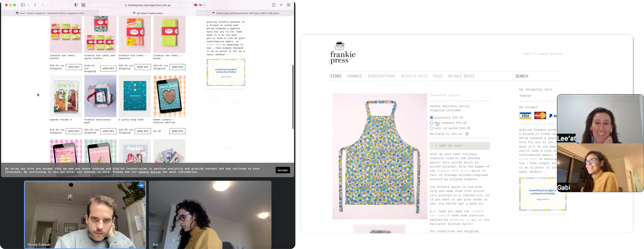This screenshot has height=249, width=644.
Task: Open MORE INFO for frankie tea towel bundle
Action: pos(74,67)
